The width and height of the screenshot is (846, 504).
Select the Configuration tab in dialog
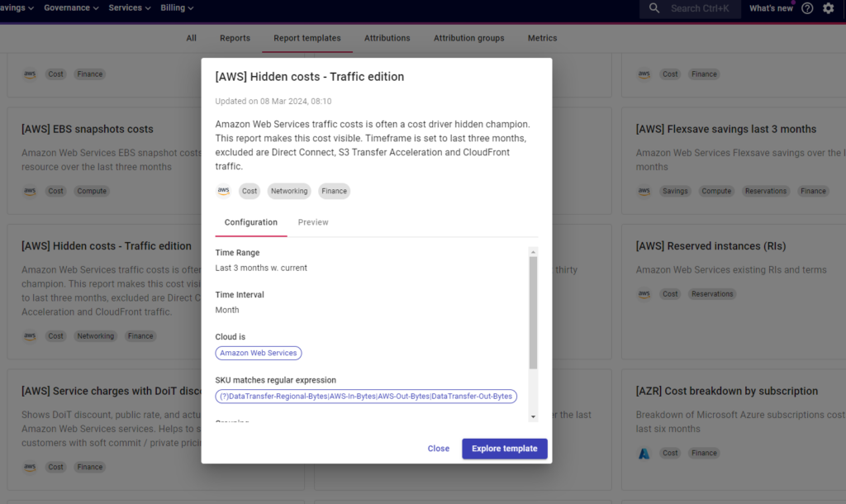(251, 222)
